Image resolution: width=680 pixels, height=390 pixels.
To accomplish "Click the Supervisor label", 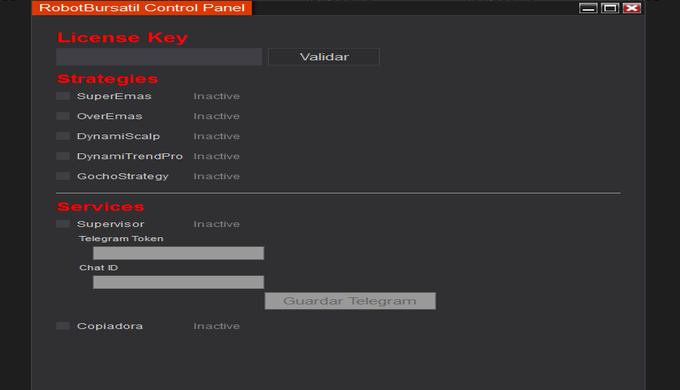I will tap(111, 224).
